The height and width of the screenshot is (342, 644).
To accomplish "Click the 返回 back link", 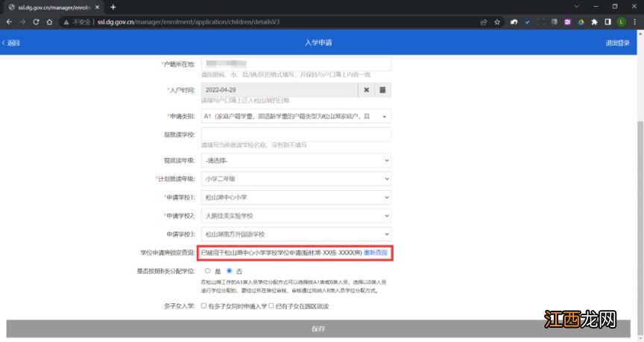I will (x=11, y=42).
